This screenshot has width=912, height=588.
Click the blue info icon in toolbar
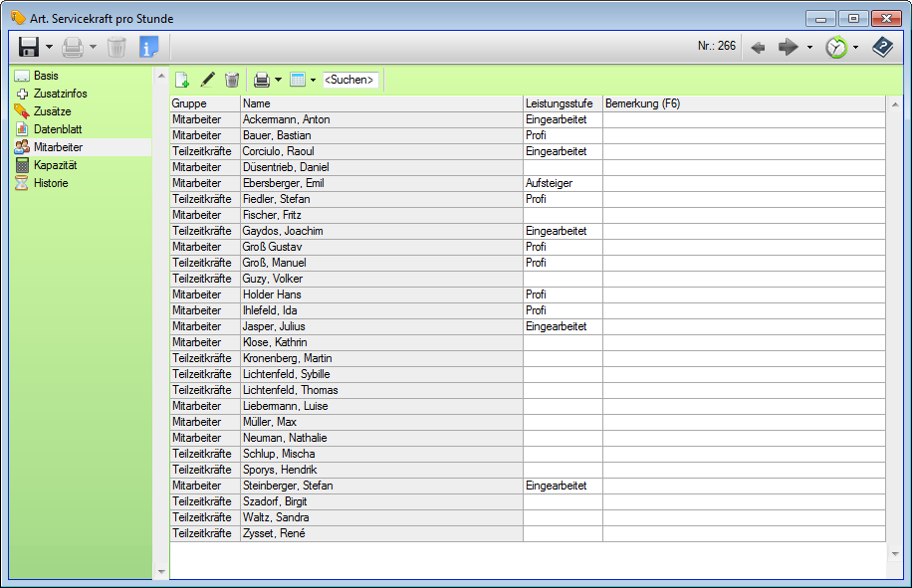(x=148, y=47)
